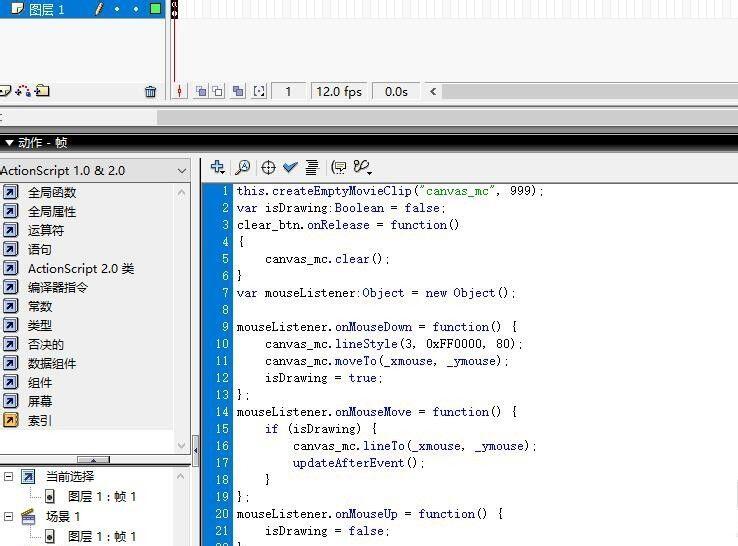
Task: Collapse 当前选择 tree node
Action: coord(8,477)
